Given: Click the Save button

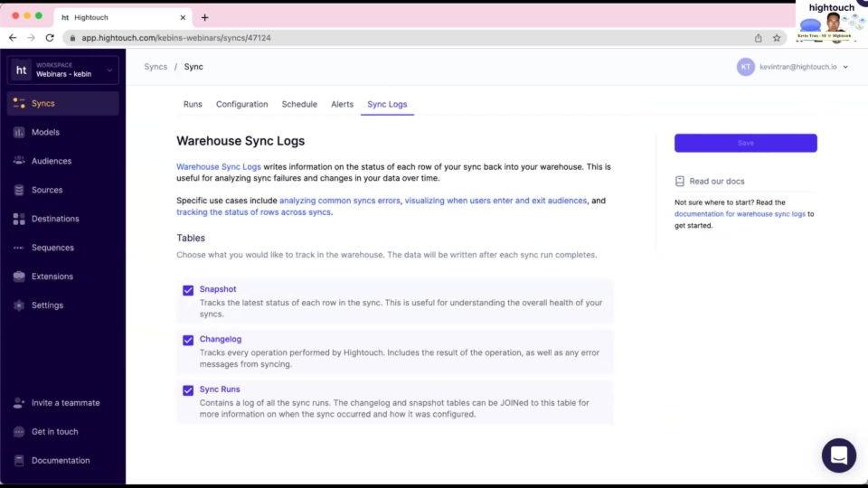Looking at the screenshot, I should 745,143.
